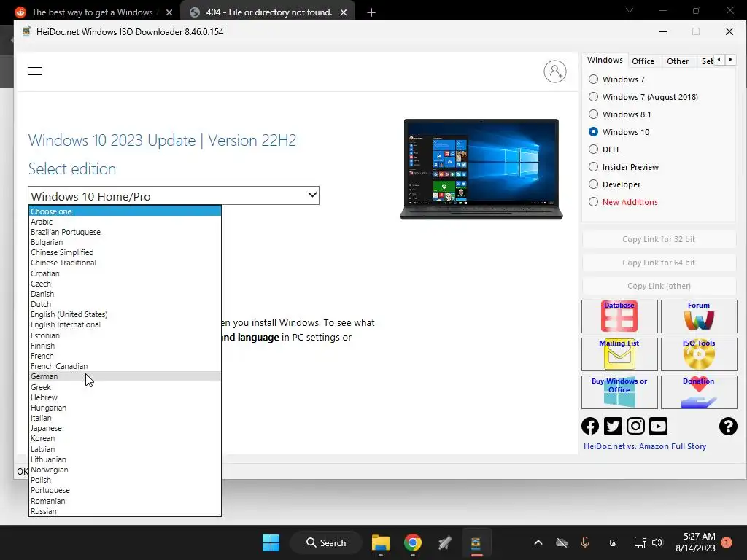Open the Mailing List tile
The height and width of the screenshot is (560, 747).
pyautogui.click(x=619, y=354)
